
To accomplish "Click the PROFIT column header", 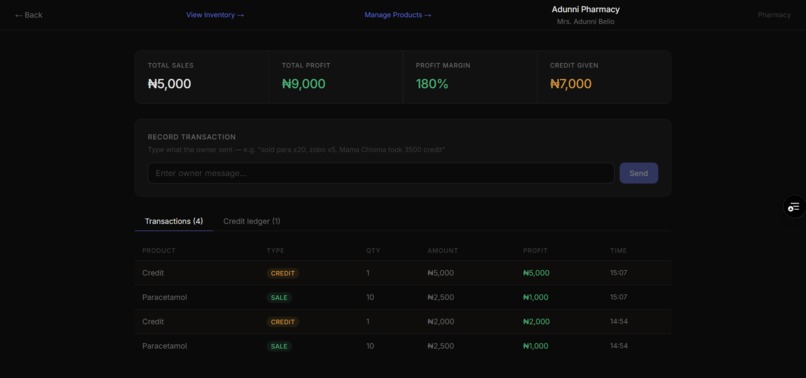I will click(x=535, y=250).
